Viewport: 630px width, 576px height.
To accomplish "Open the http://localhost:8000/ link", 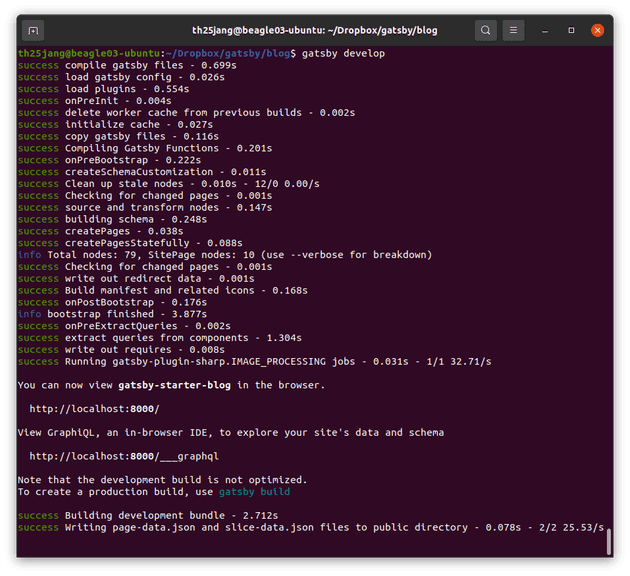I will [94, 408].
